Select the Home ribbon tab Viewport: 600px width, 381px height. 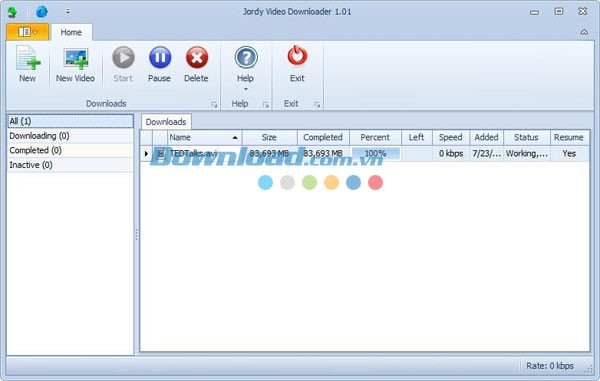click(x=71, y=32)
